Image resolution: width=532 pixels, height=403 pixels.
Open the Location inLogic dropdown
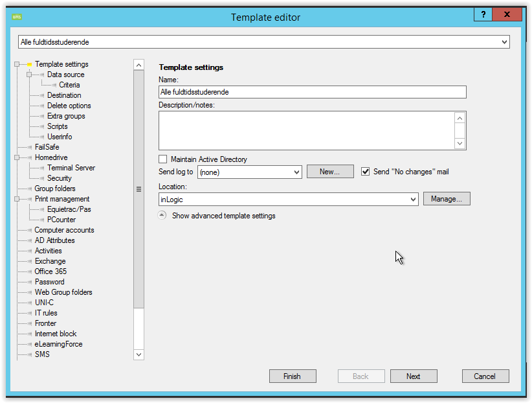[x=413, y=200]
